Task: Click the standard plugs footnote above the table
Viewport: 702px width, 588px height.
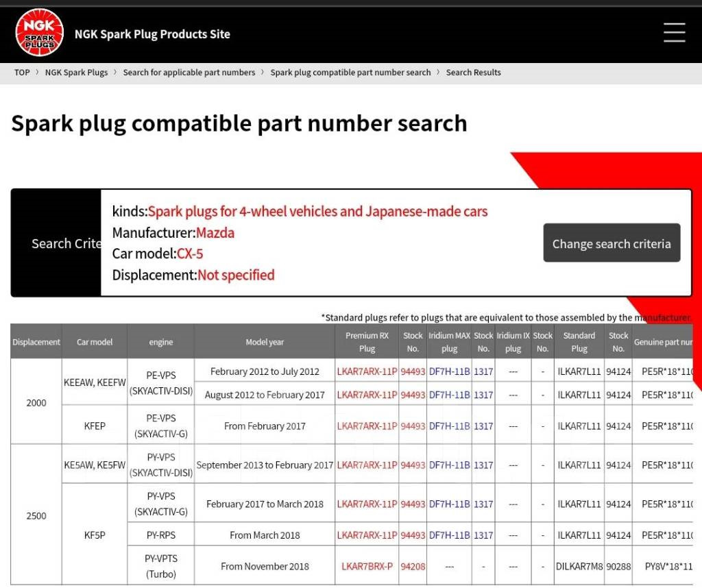Action: 507,317
